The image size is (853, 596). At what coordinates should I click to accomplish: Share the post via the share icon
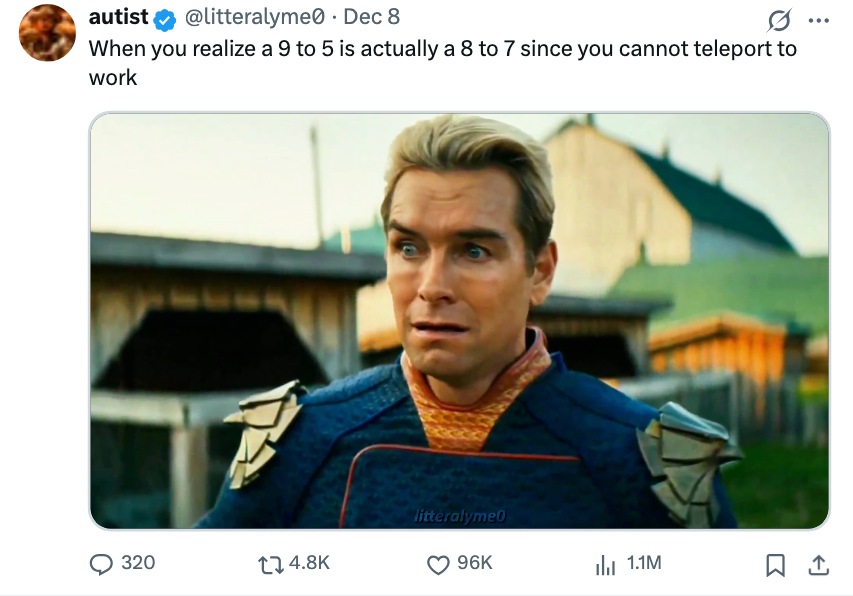click(820, 565)
